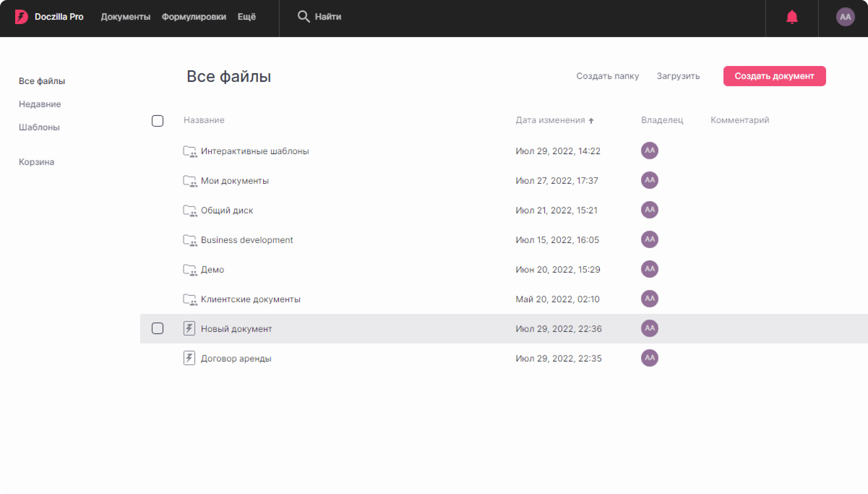Sort by Дата изменения column arrow
The height and width of the screenshot is (494, 868).
(x=591, y=121)
